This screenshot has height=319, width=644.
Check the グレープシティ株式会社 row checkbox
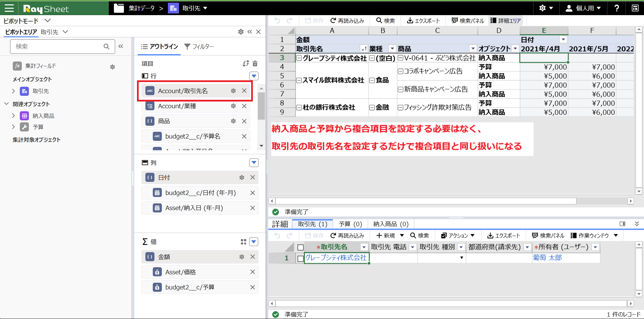301,258
